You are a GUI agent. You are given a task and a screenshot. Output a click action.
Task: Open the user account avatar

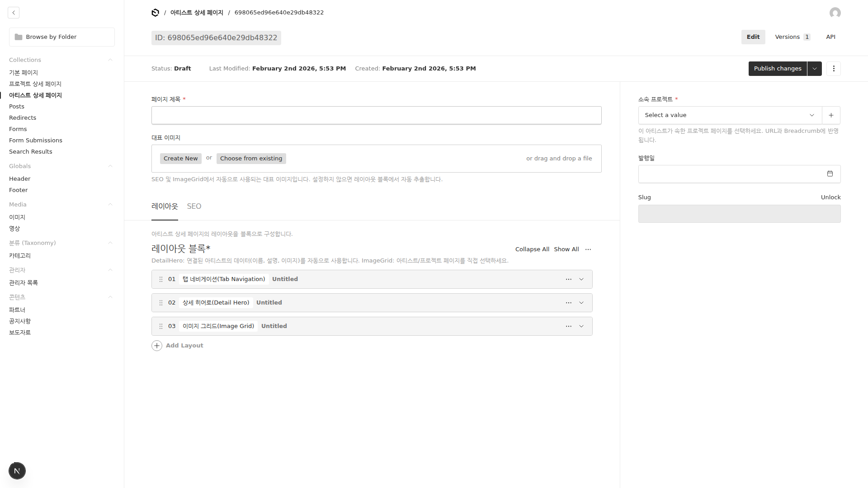pos(835,13)
